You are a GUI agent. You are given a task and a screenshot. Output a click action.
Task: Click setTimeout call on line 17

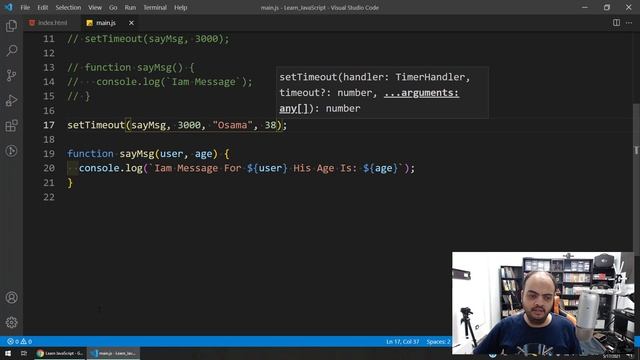pyautogui.click(x=96, y=125)
